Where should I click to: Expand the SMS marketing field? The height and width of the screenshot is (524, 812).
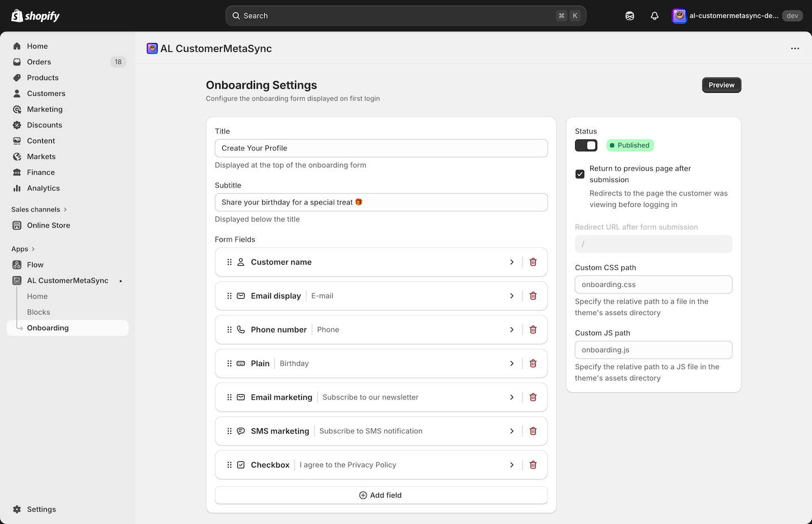[x=511, y=431]
